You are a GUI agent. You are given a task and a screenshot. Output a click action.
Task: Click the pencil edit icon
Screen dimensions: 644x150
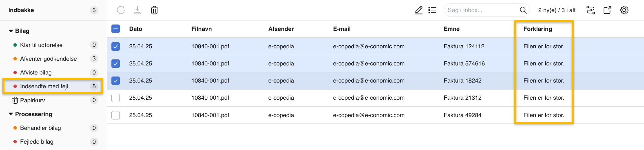[419, 10]
